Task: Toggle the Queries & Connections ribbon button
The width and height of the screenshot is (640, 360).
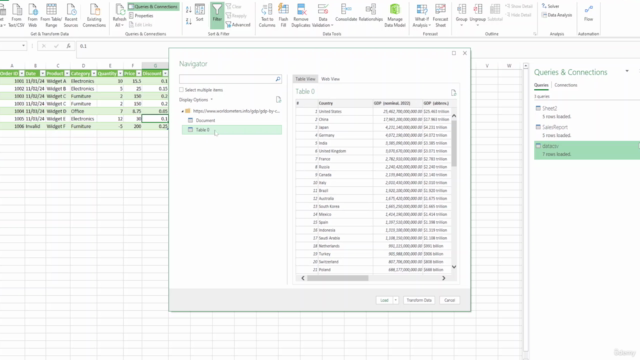Action: 153,7
